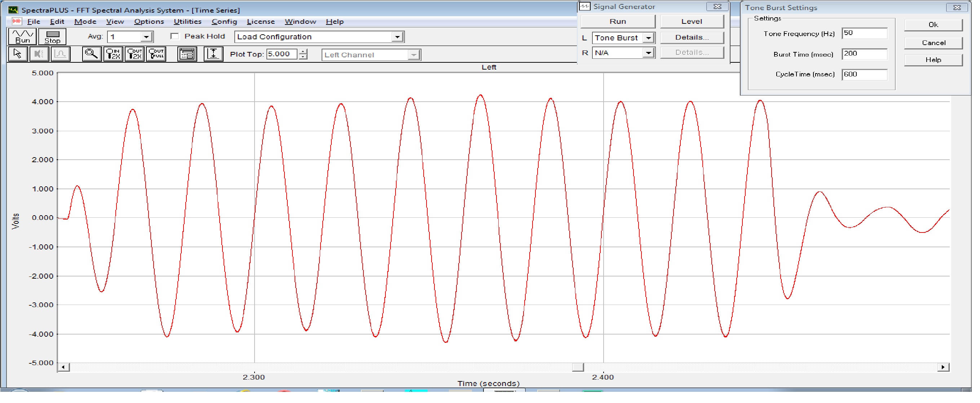
Task: Click the Burst Time (msec) input field
Action: pos(864,54)
